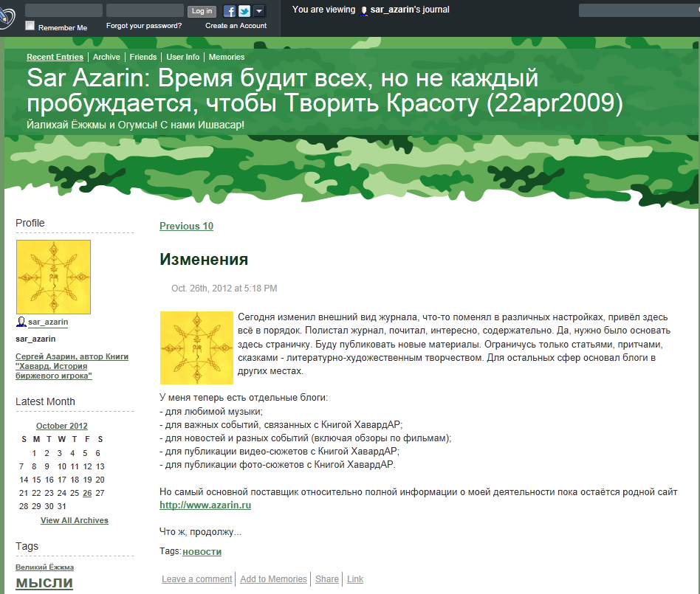Screen dimensions: 700x594
Task: Follow the http://www.azarin.ru link
Action: click(x=205, y=505)
